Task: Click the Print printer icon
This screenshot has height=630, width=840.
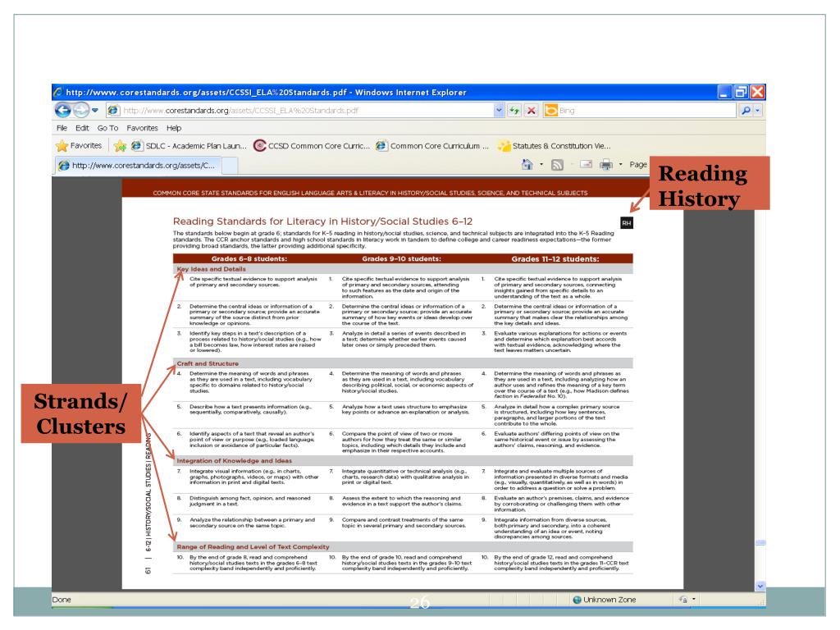Action: [606, 164]
